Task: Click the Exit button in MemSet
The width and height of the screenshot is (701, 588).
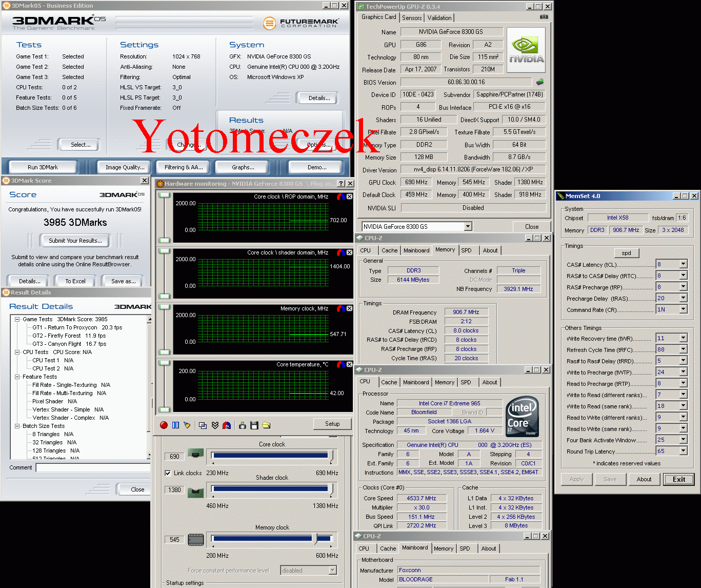Action: point(679,479)
